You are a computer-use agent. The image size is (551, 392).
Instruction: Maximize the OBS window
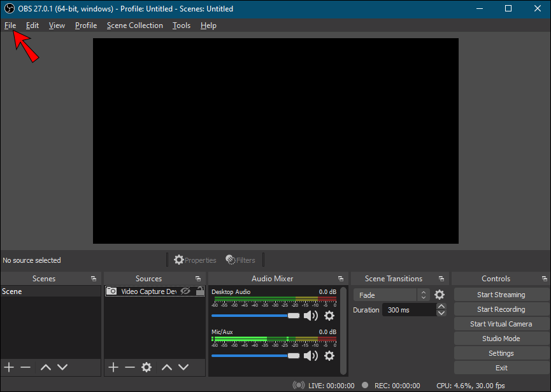(508, 8)
